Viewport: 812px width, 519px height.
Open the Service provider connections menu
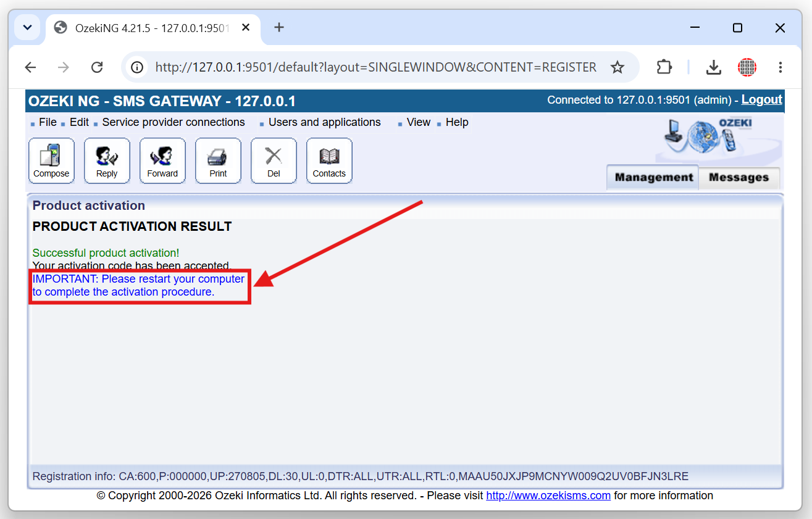pyautogui.click(x=174, y=122)
